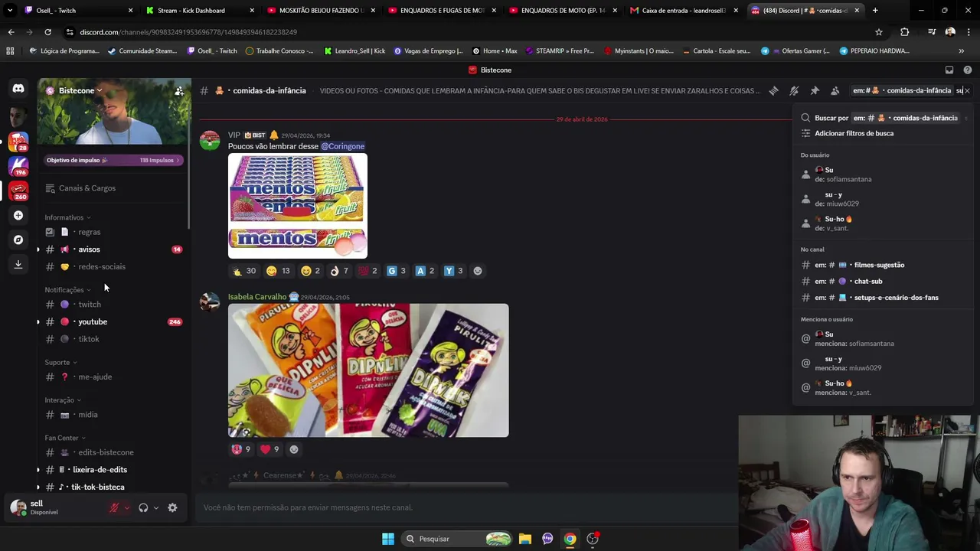Screen dimensions: 980x551
Task: Click the Download apps icon in server rail
Action: click(18, 264)
